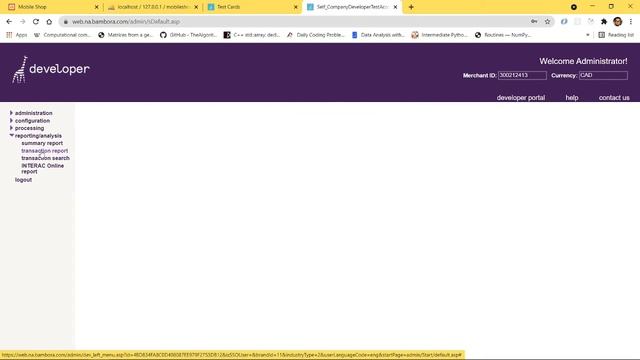Open the Daily Coding Proble... bookmark
The width and height of the screenshot is (640, 360).
(x=316, y=35)
